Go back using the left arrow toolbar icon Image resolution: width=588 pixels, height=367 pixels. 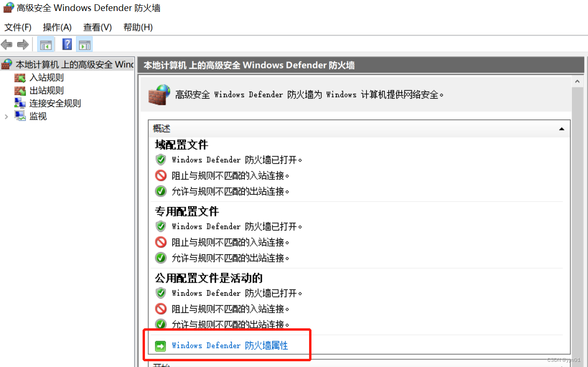(7, 45)
